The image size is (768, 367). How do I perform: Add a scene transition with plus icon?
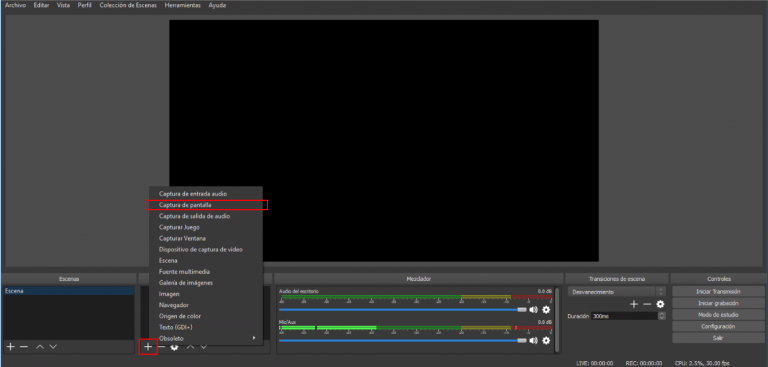point(634,304)
